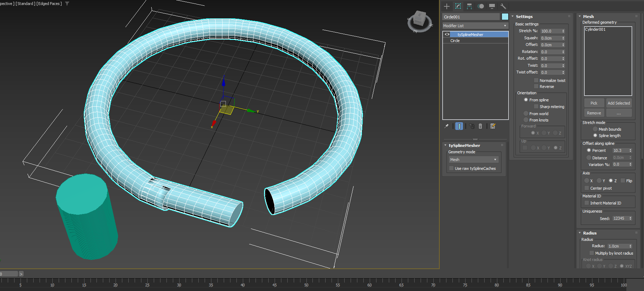The height and width of the screenshot is (291, 644).
Task: Click the Pick button
Action: (x=594, y=103)
